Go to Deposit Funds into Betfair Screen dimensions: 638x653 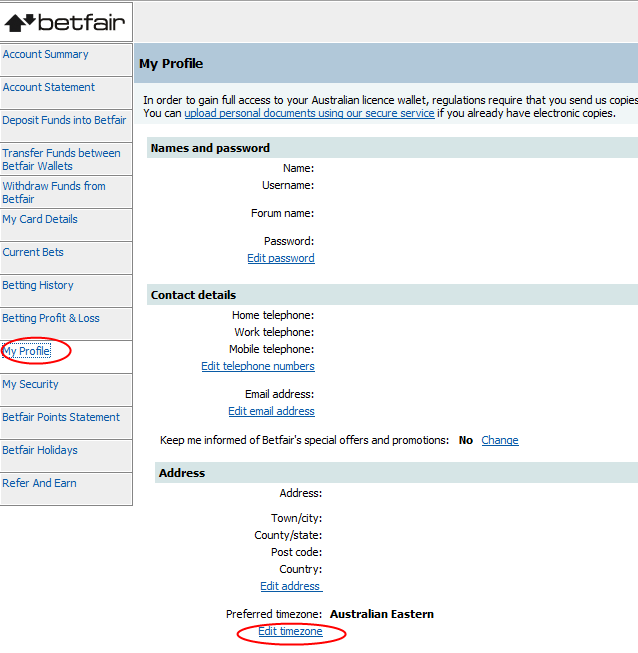tap(64, 120)
